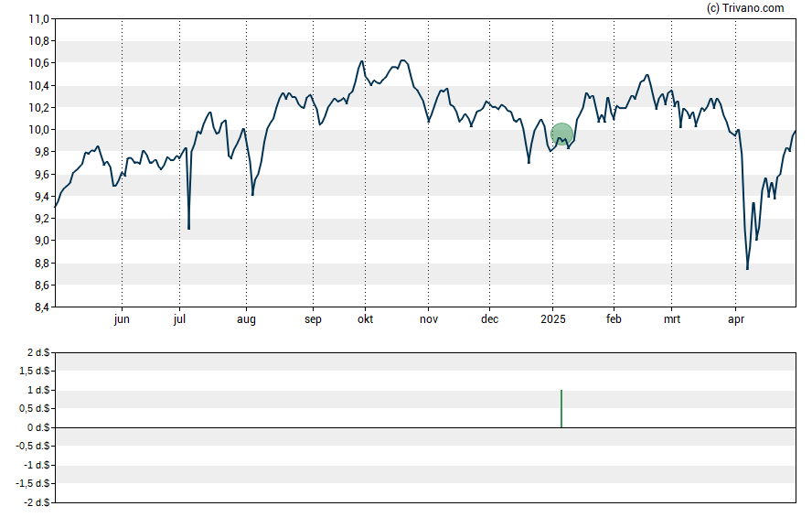Click the '8,6' price axis label
Screen dimensions: 812x517
[41, 285]
